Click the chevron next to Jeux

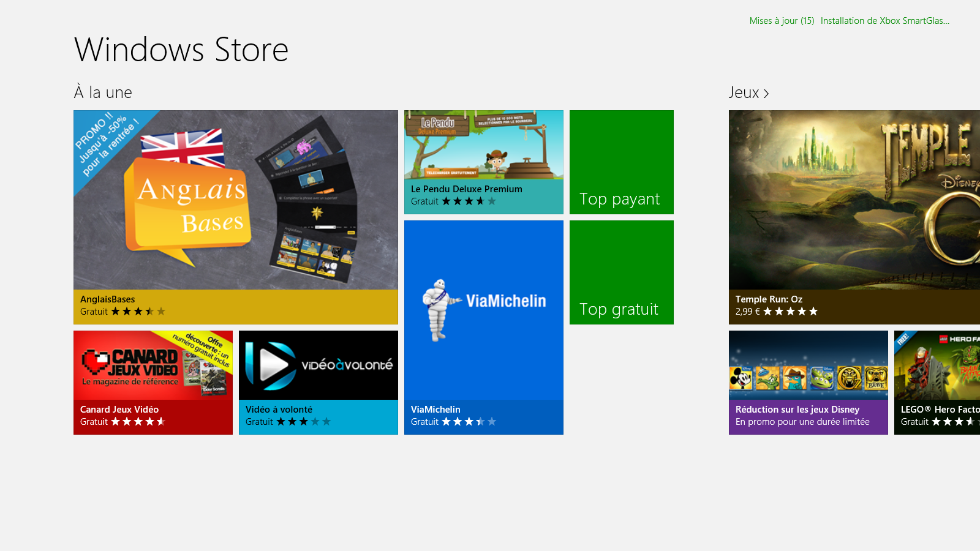coord(766,93)
